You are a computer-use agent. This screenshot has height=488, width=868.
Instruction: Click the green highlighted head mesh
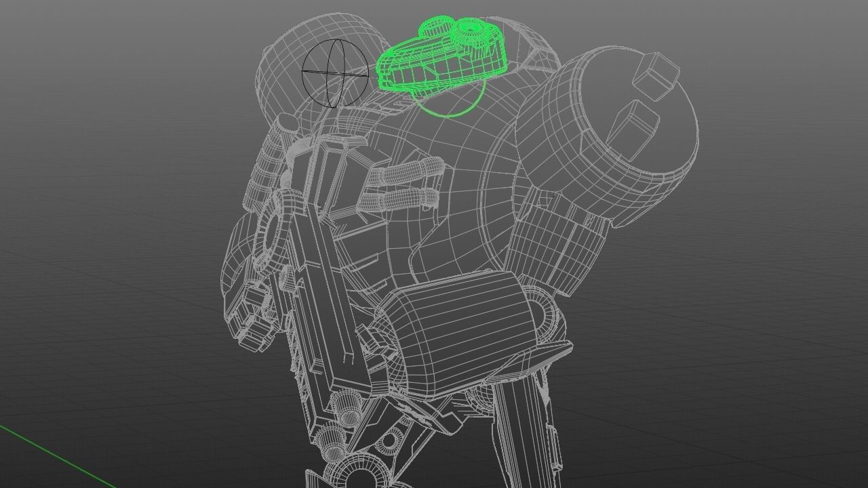pyautogui.click(x=442, y=56)
